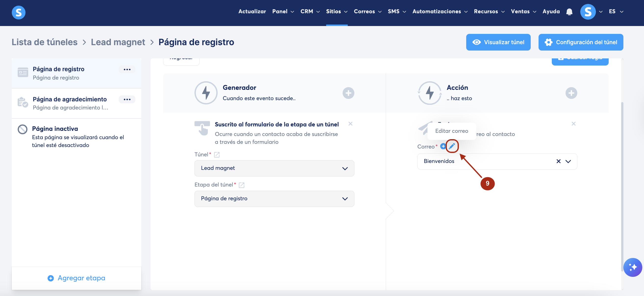Remove the Suscrito al formulario trigger
Image resolution: width=644 pixels, height=296 pixels.
[350, 124]
